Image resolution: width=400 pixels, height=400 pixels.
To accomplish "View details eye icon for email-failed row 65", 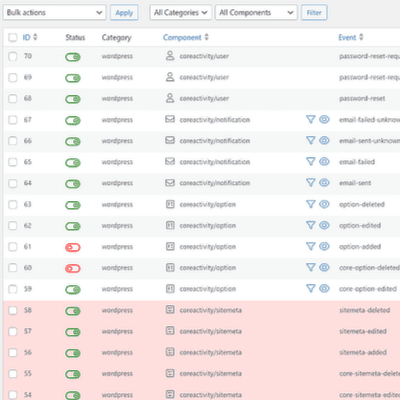I will pyautogui.click(x=324, y=161).
